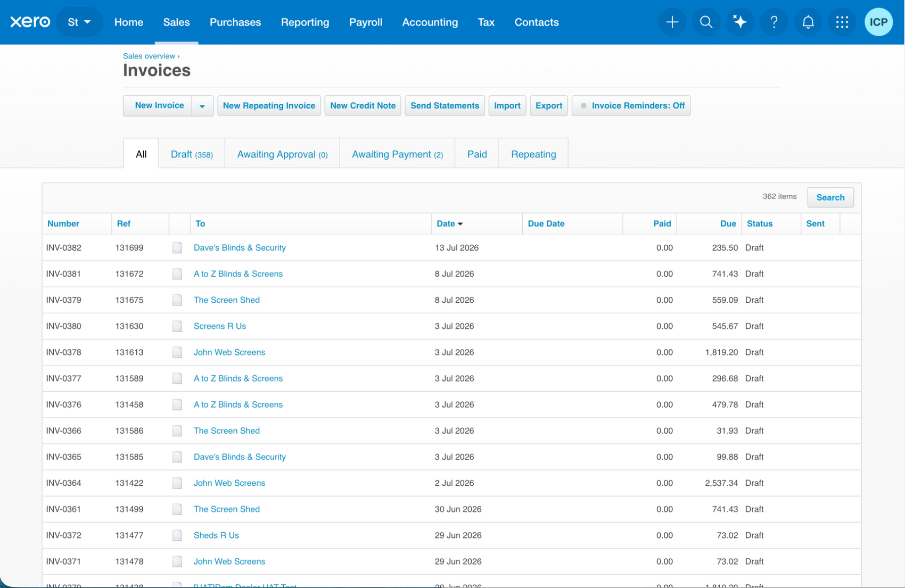Switch to the Repeating tab
This screenshot has width=905, height=588.
(533, 154)
